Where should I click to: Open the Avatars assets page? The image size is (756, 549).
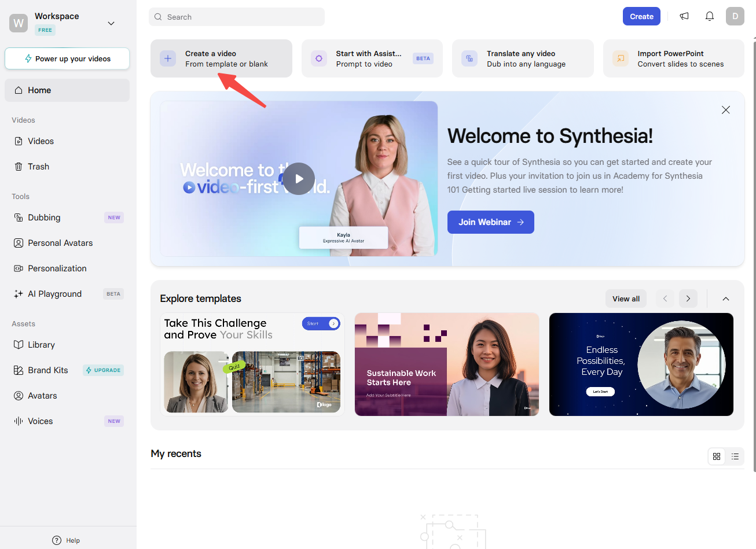click(67, 396)
